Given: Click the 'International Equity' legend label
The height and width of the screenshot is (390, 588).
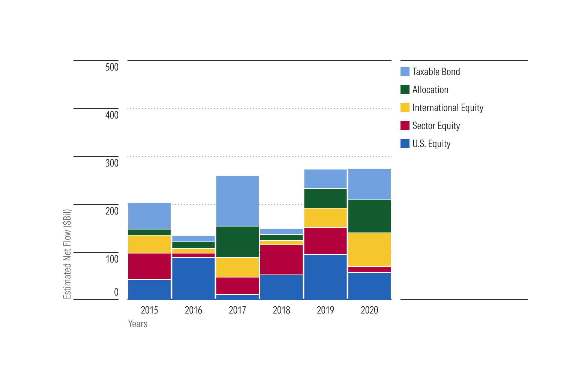Looking at the screenshot, I should tap(448, 108).
